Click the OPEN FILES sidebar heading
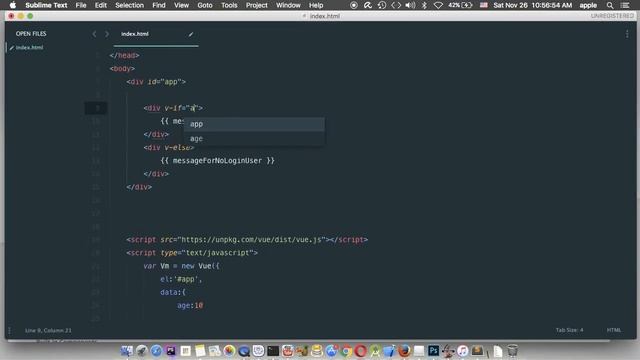This screenshot has width=640, height=360. [x=31, y=34]
